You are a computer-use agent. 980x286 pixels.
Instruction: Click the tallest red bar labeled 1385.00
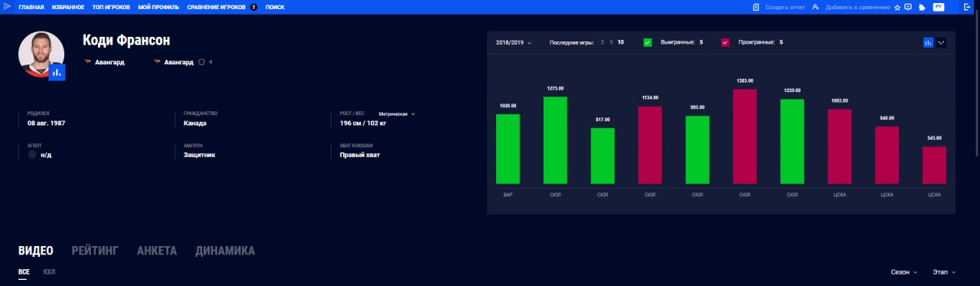pyautogui.click(x=745, y=136)
